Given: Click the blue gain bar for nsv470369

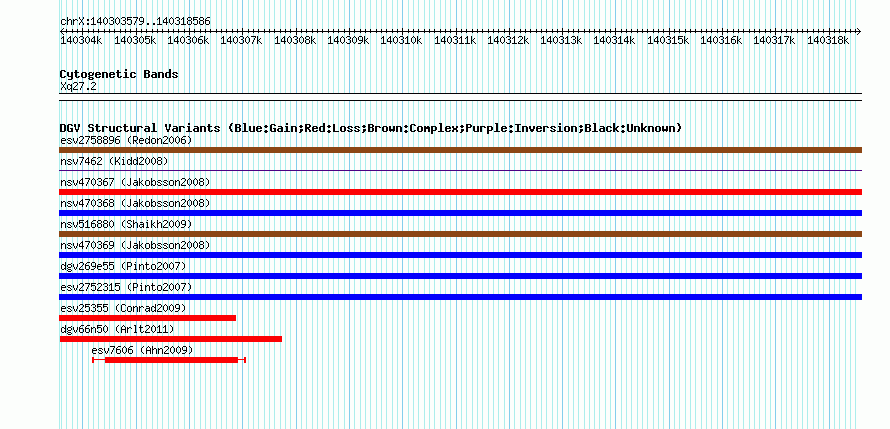Looking at the screenshot, I should pyautogui.click(x=460, y=255).
